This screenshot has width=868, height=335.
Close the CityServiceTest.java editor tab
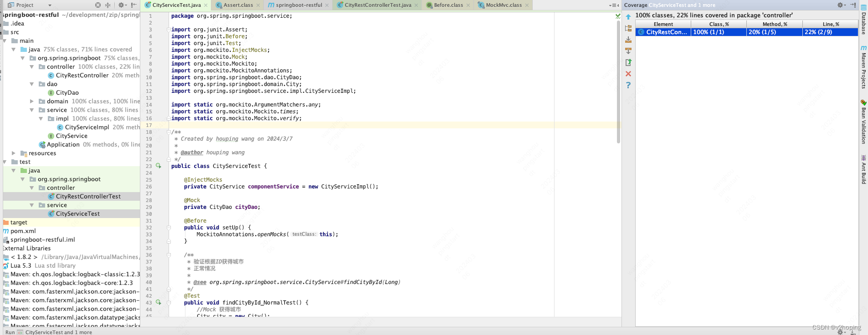click(206, 5)
